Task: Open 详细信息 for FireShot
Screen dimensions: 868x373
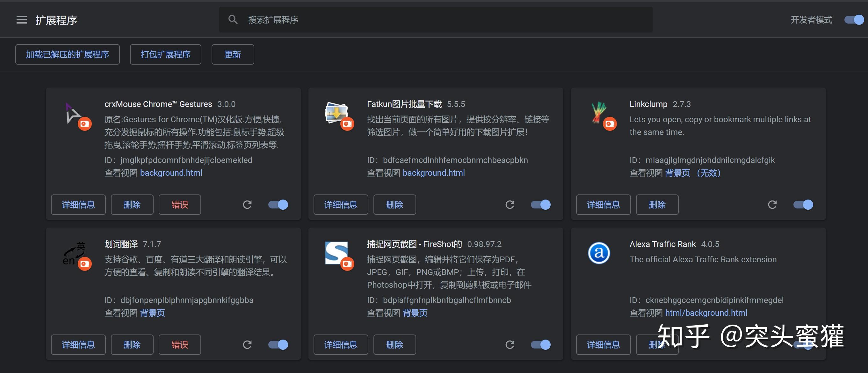Action: (x=341, y=345)
